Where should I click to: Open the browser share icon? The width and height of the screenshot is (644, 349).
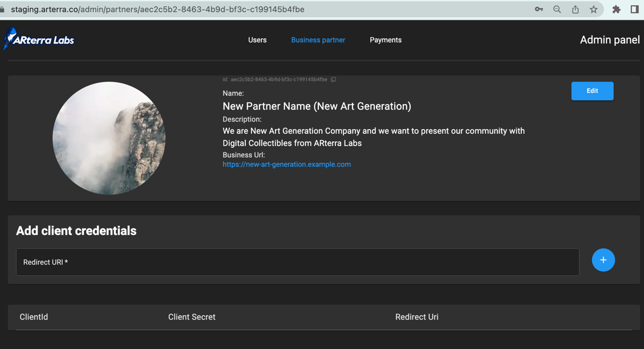(575, 9)
